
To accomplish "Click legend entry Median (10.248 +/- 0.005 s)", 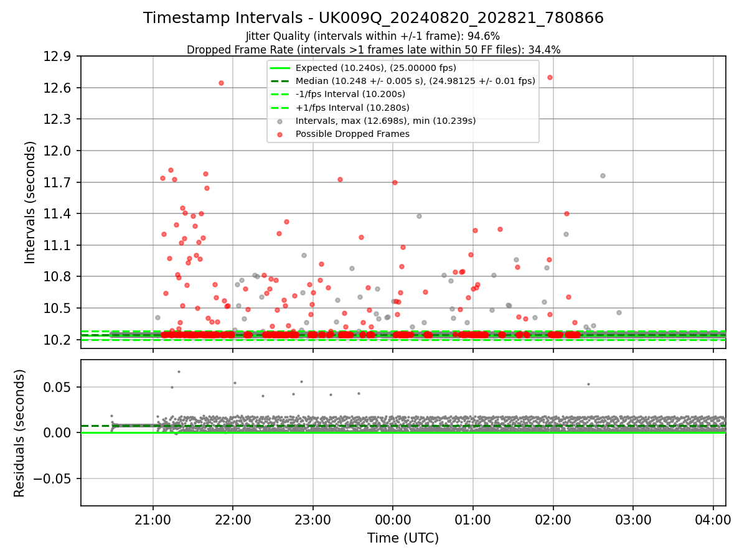I will coord(415,81).
